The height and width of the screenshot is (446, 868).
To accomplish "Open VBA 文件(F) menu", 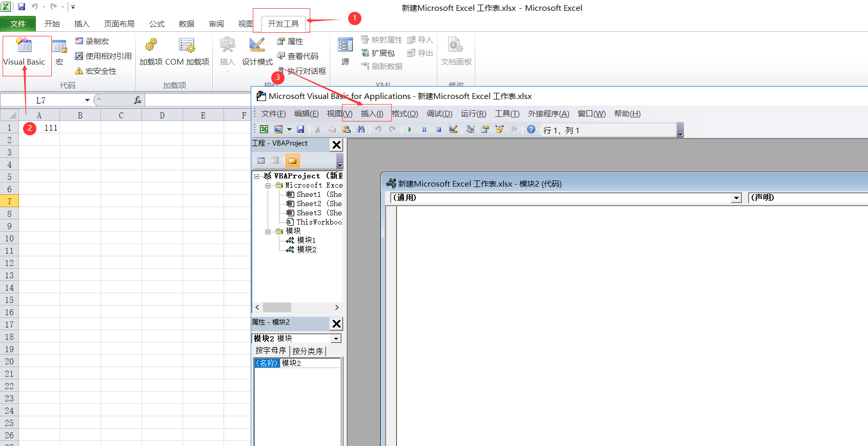I will click(273, 114).
